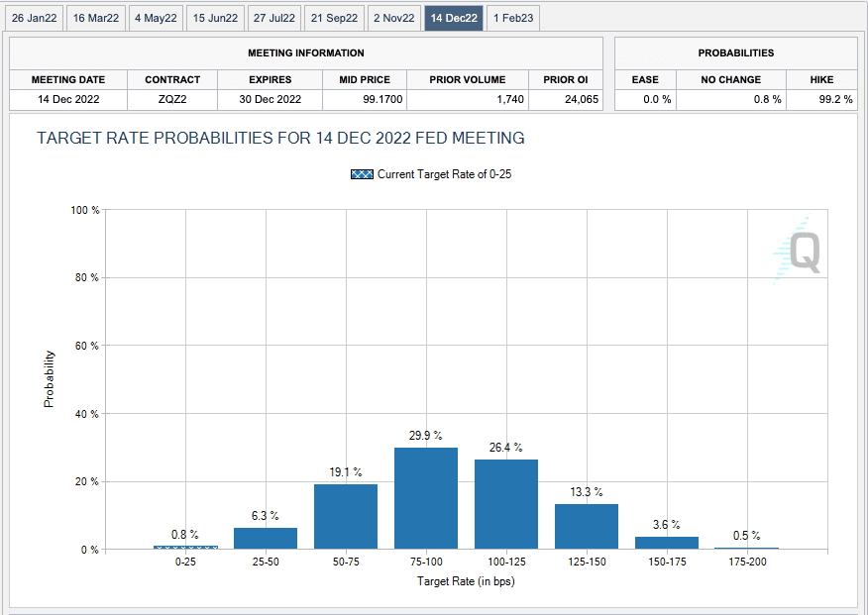The image size is (868, 615).
Task: Select the 50-75 target rate bar
Action: click(346, 516)
